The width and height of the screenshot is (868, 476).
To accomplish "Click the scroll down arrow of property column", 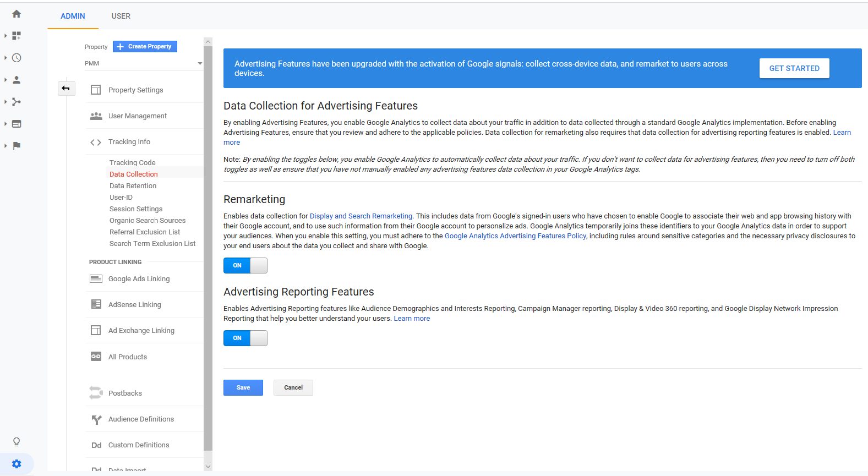I will pyautogui.click(x=208, y=467).
